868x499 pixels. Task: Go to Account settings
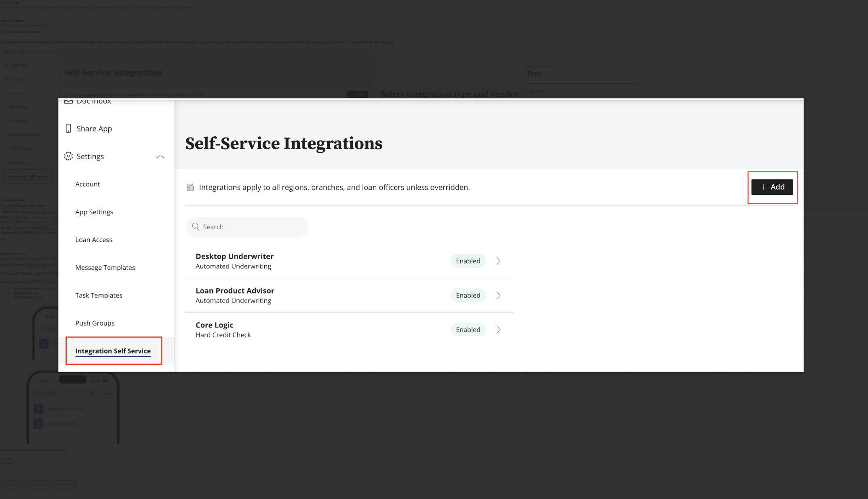tap(87, 184)
